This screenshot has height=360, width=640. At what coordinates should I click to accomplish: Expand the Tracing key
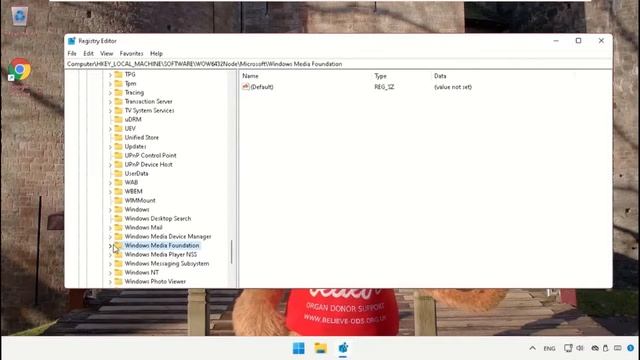point(110,93)
